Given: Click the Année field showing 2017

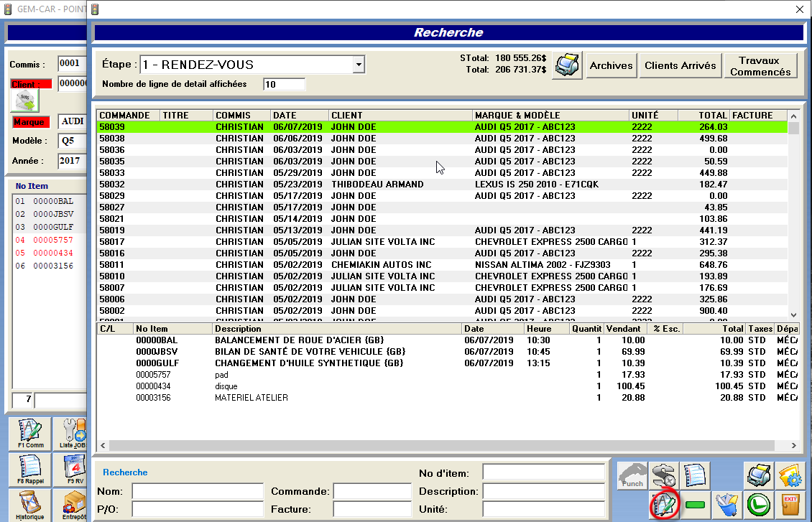Looking at the screenshot, I should [x=72, y=161].
